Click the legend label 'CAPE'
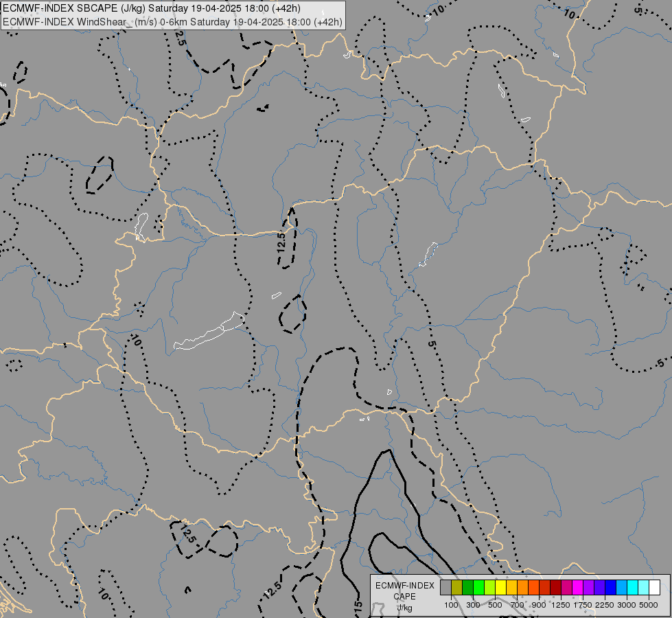The width and height of the screenshot is (672, 618). [404, 597]
